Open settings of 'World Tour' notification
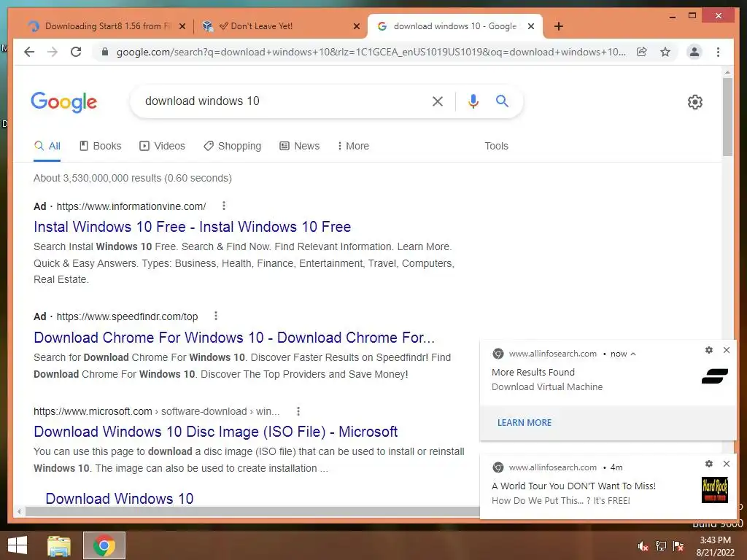The height and width of the screenshot is (560, 747). pos(709,464)
